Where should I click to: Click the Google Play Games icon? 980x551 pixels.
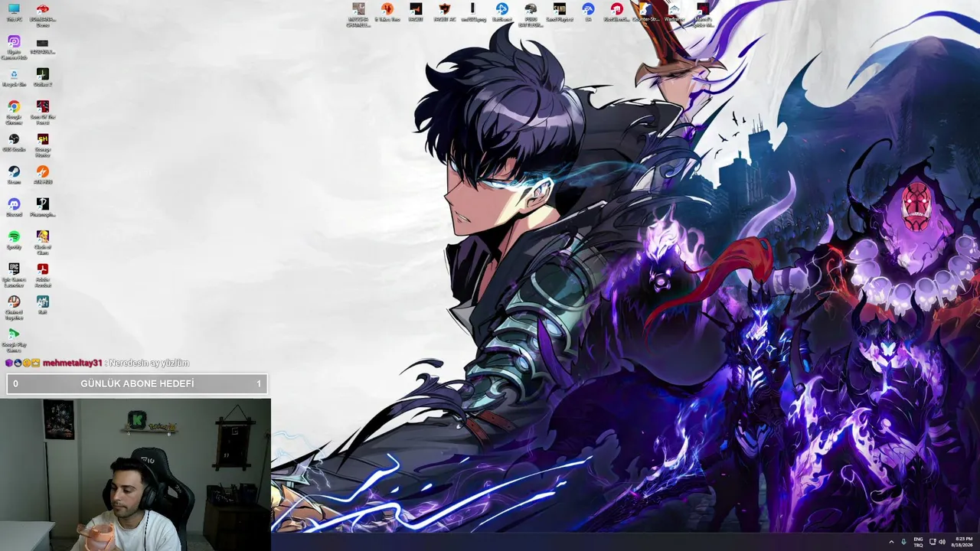[x=14, y=340]
